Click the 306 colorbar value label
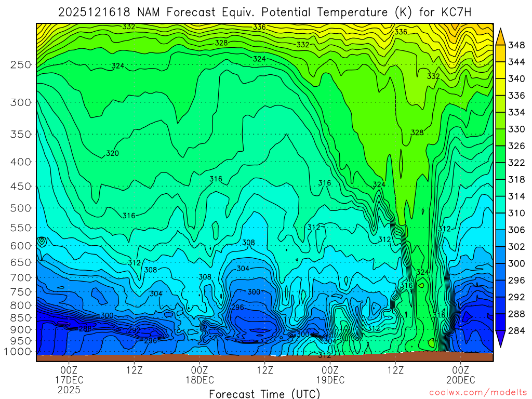 pos(516,230)
